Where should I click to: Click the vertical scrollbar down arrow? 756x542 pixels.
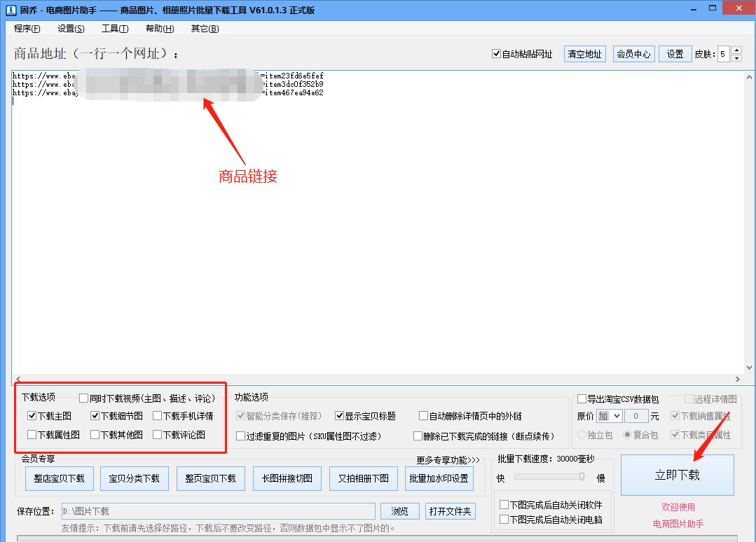tap(749, 368)
